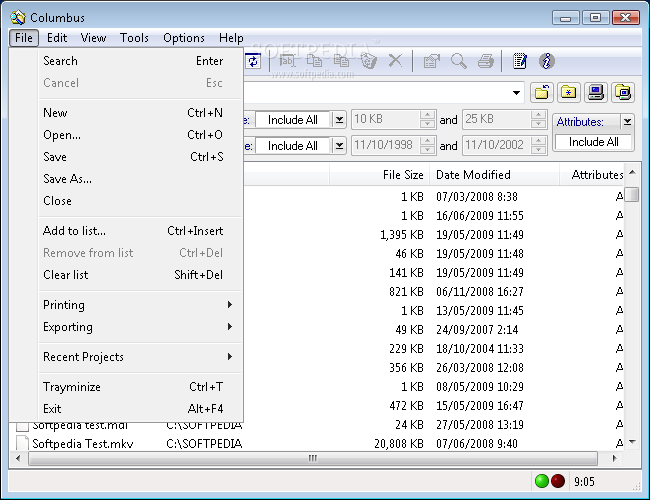This screenshot has width=650, height=500.
Task: Select the row dated 18/10/2004 11:33
Action: pyautogui.click(x=480, y=349)
